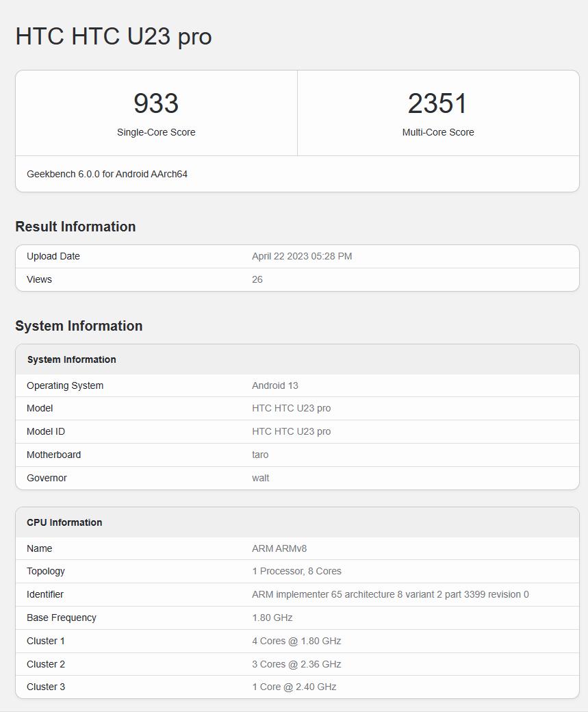Click Geekbench 6.0.0 for Android AArch64 text
Viewport: 588px width, 712px height.
(x=107, y=174)
